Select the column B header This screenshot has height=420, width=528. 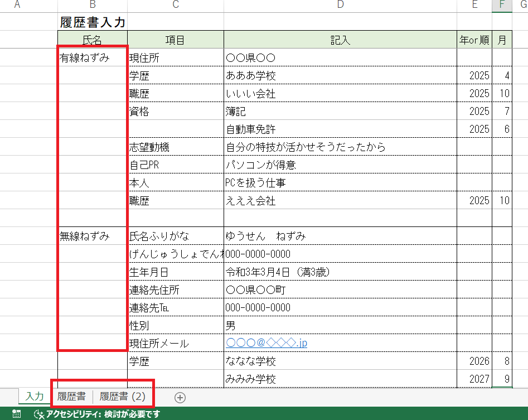coord(93,6)
